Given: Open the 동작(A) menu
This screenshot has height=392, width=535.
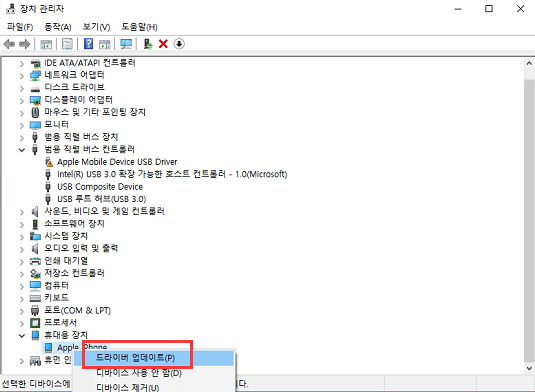Looking at the screenshot, I should click(58, 27).
